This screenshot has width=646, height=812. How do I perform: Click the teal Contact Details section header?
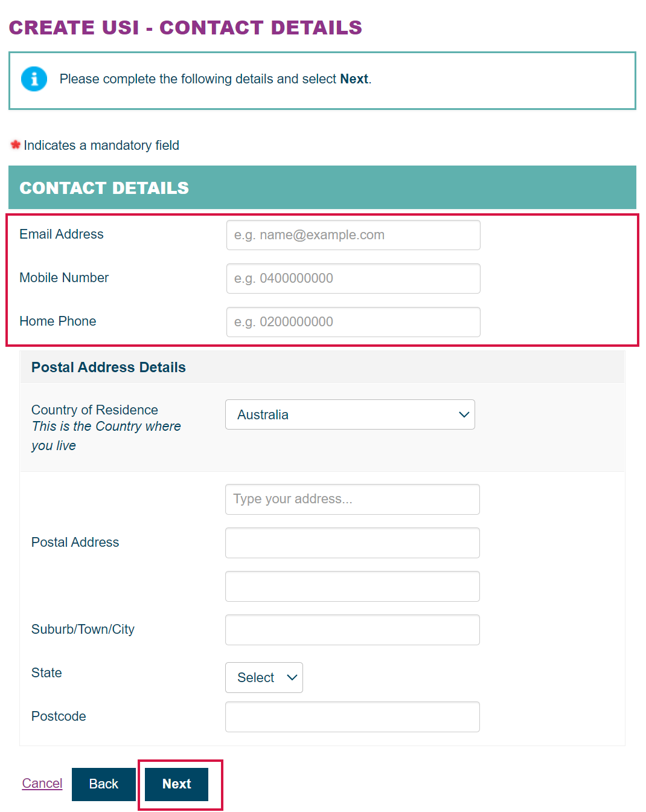[322, 188]
